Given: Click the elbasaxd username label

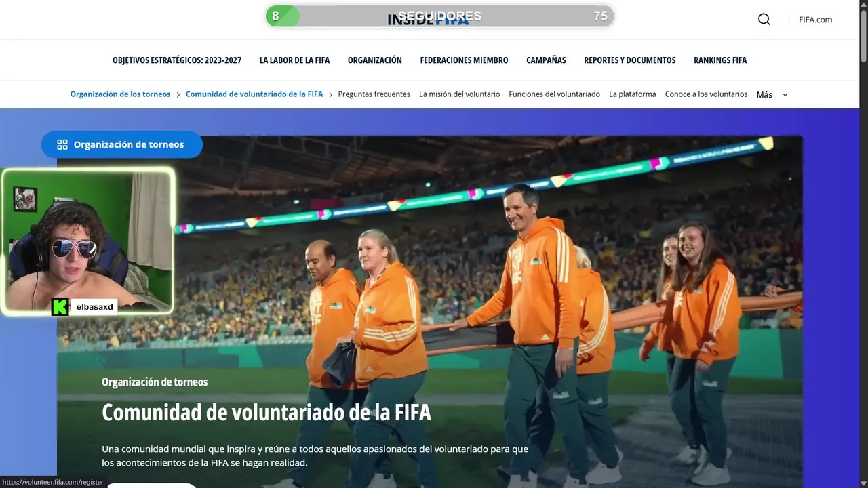Looking at the screenshot, I should (94, 307).
